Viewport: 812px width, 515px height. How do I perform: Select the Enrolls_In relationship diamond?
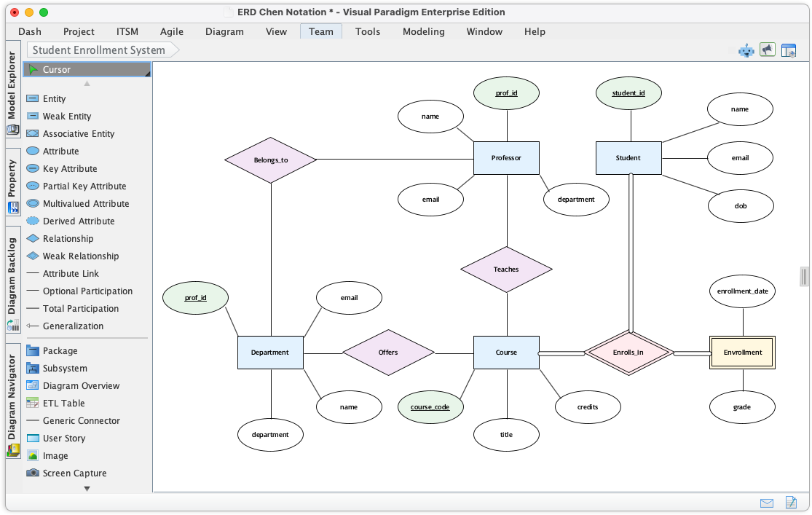[628, 353]
